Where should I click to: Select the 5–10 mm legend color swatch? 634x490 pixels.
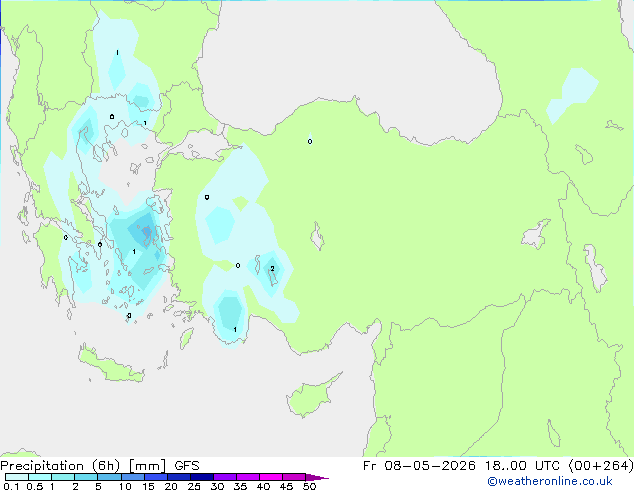click(x=109, y=477)
